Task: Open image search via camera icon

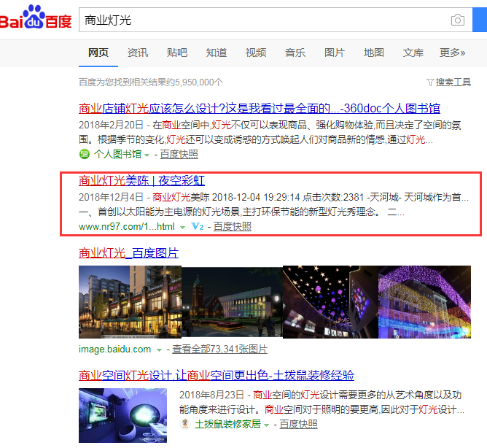Action: pos(458,20)
